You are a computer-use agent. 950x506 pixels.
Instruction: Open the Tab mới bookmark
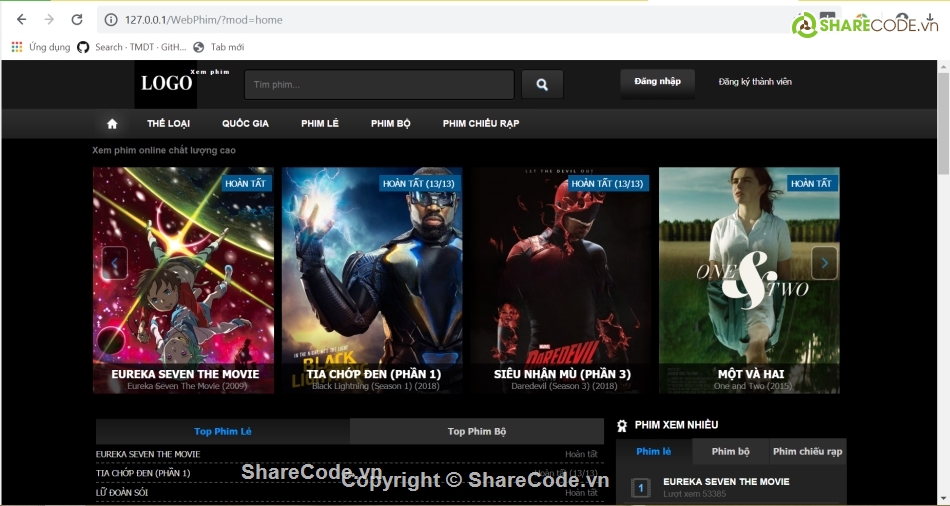[x=219, y=47]
